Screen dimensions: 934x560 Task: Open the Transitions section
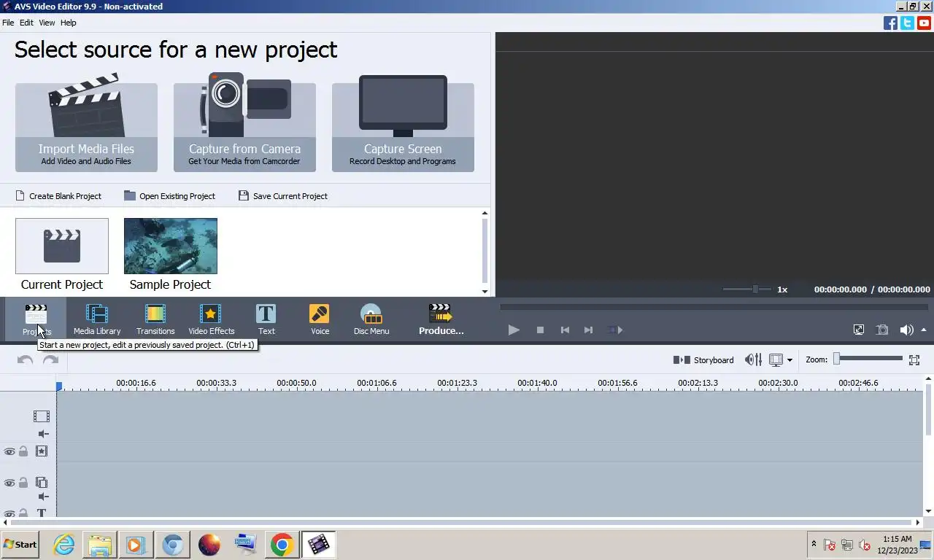(x=155, y=319)
